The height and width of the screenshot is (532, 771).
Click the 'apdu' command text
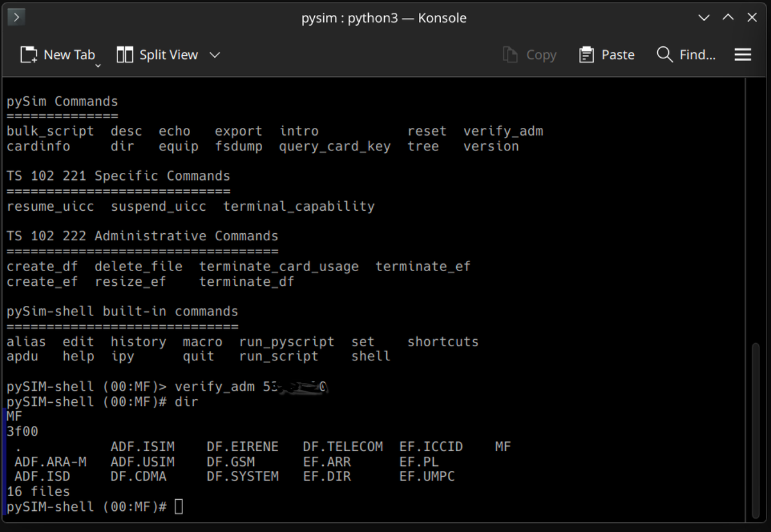click(22, 356)
